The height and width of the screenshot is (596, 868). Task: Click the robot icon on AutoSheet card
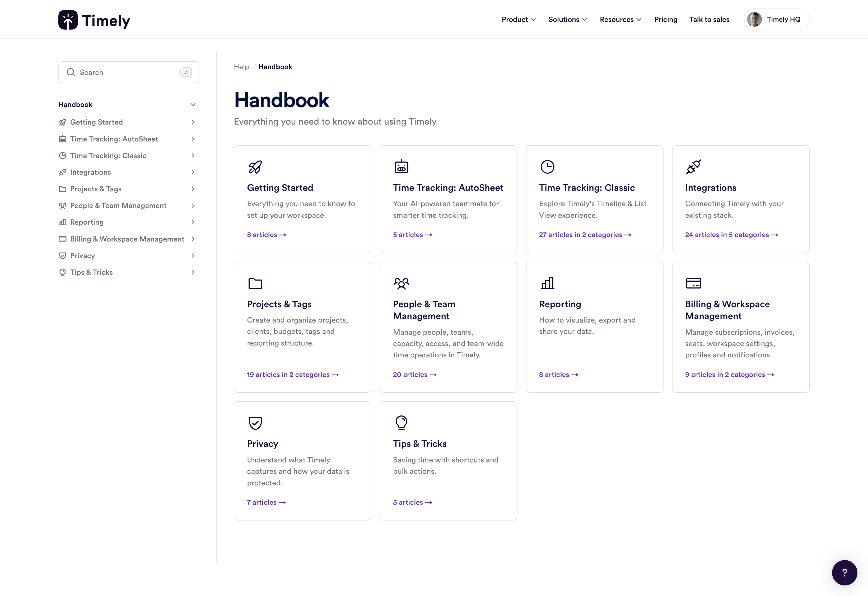(401, 167)
